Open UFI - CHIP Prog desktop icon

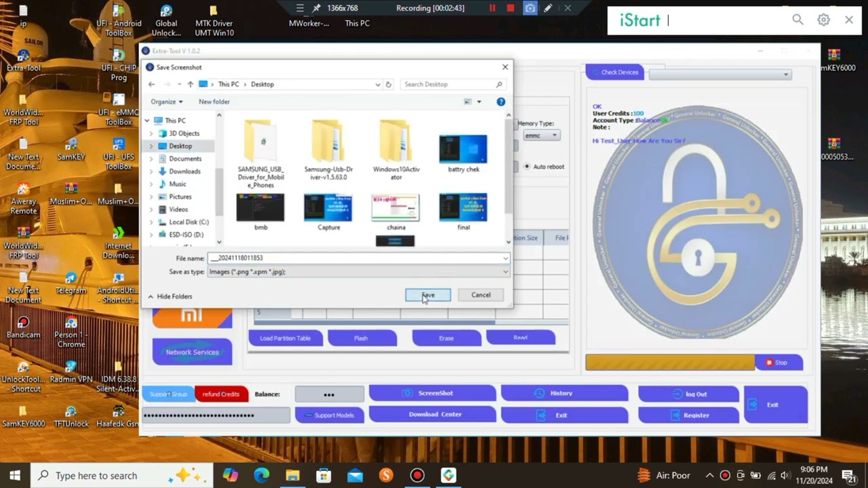tap(119, 65)
